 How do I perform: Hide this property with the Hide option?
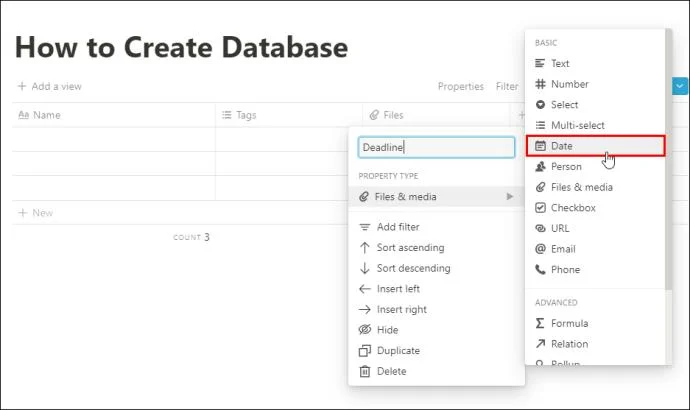(x=387, y=330)
